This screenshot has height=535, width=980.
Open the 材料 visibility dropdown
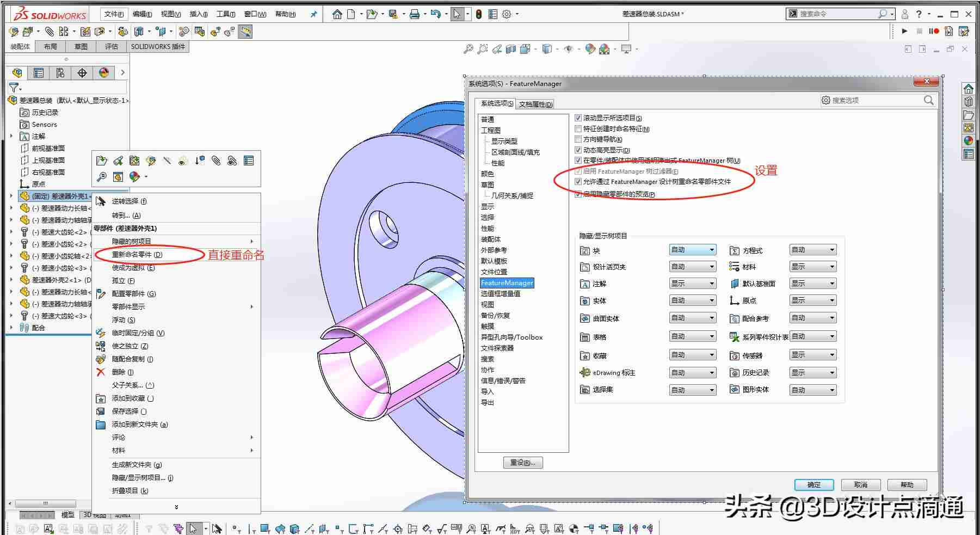(x=813, y=267)
